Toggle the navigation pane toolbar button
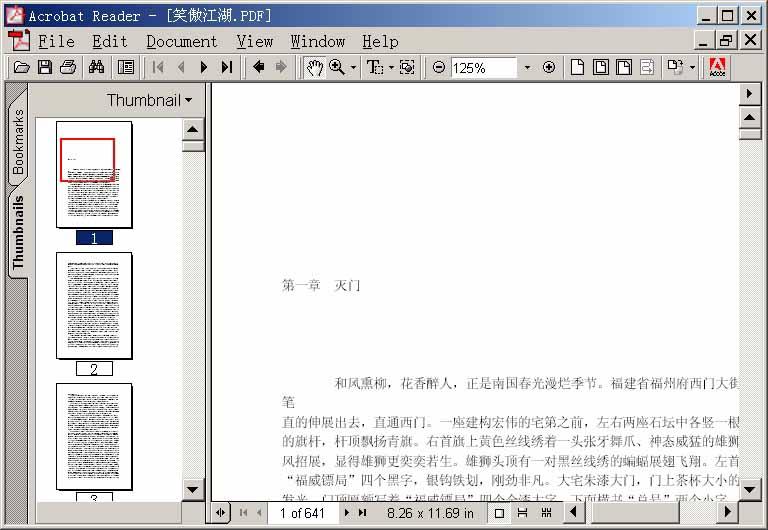This screenshot has height=530, width=768. [x=126, y=67]
